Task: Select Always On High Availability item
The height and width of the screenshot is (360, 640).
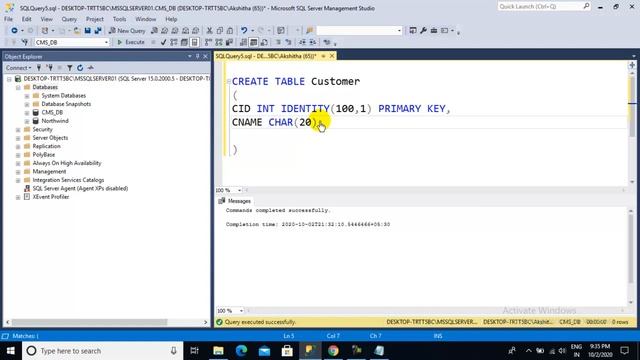Action: pos(67,163)
